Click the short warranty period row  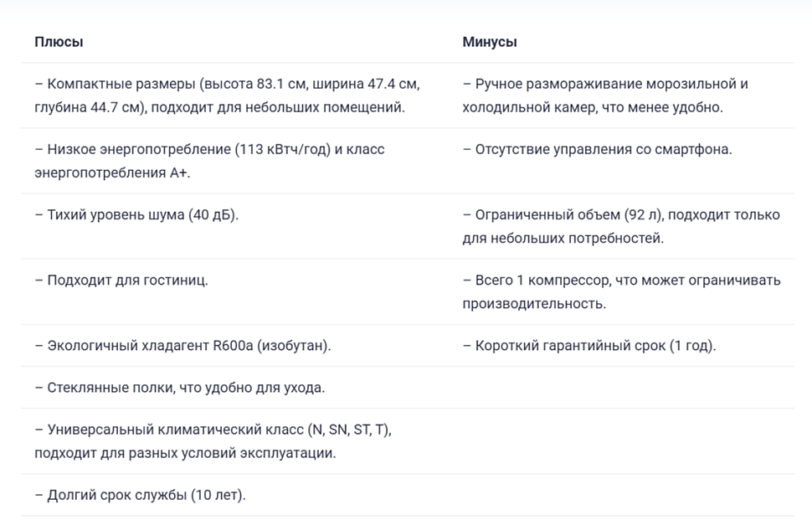[589, 346]
